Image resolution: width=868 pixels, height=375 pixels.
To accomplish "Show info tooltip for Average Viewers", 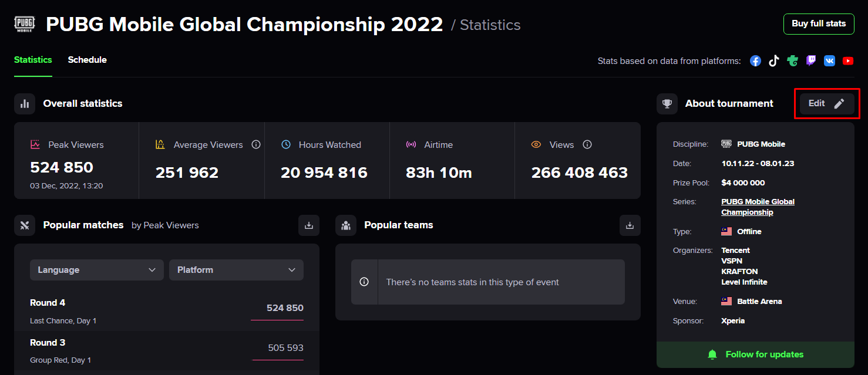I will coord(256,144).
